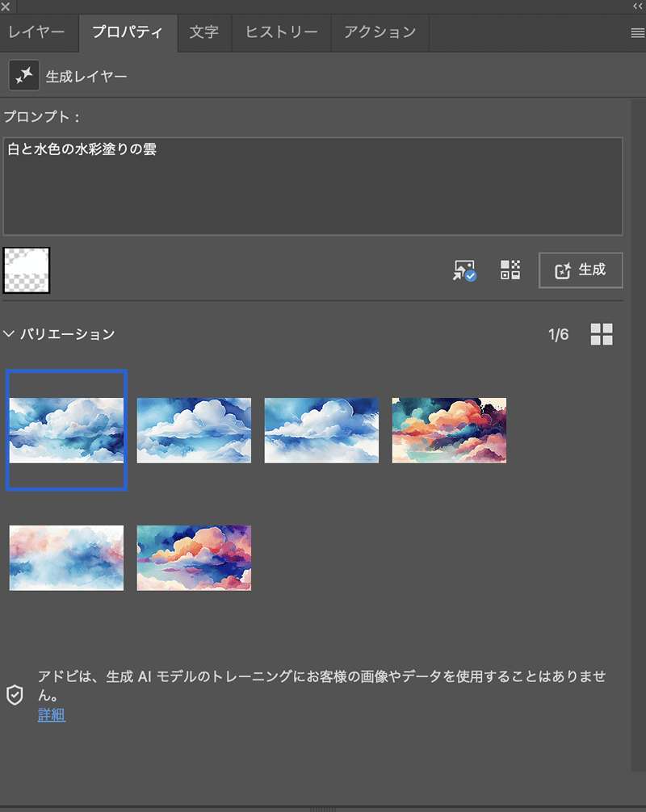Select the vivid sunset cloud variation
Viewport: 646px width, 812px height.
(195, 558)
